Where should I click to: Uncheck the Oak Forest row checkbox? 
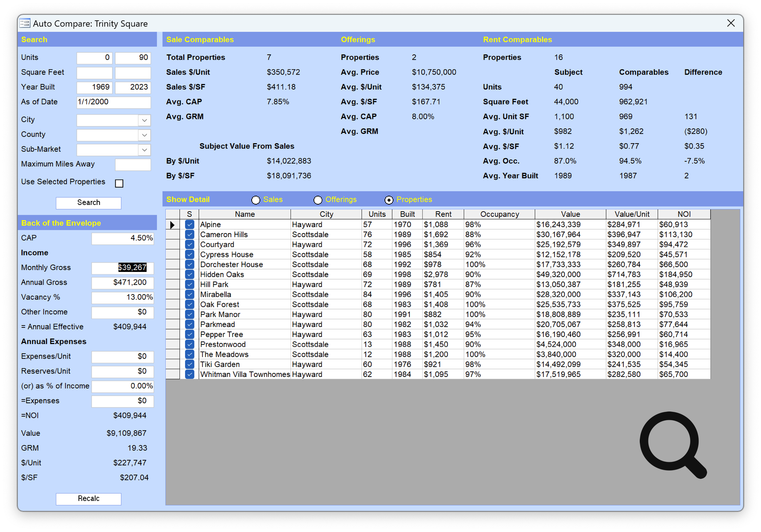click(189, 304)
